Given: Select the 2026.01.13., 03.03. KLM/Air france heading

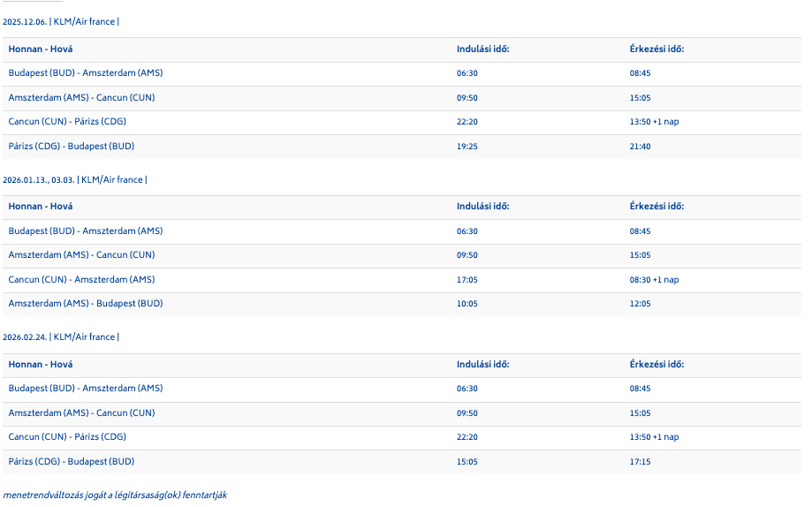Looking at the screenshot, I should click(x=75, y=179).
